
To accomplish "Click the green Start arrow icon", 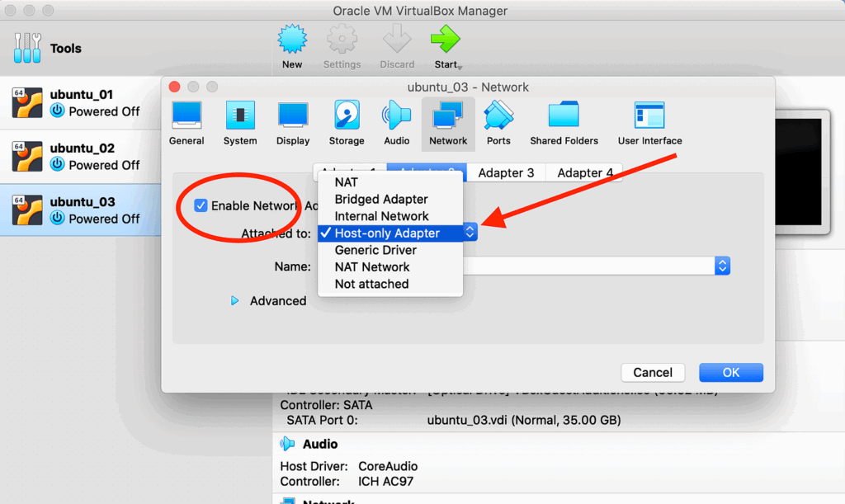I will (x=445, y=39).
